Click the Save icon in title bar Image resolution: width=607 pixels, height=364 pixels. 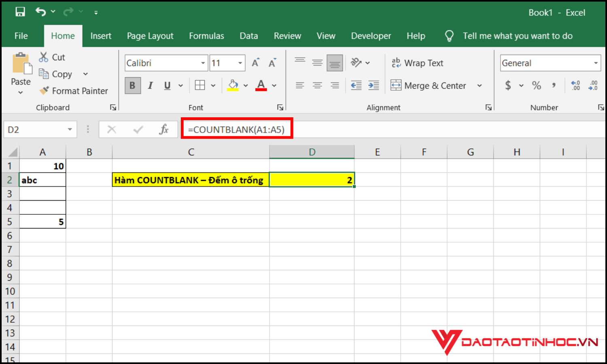[x=20, y=12]
